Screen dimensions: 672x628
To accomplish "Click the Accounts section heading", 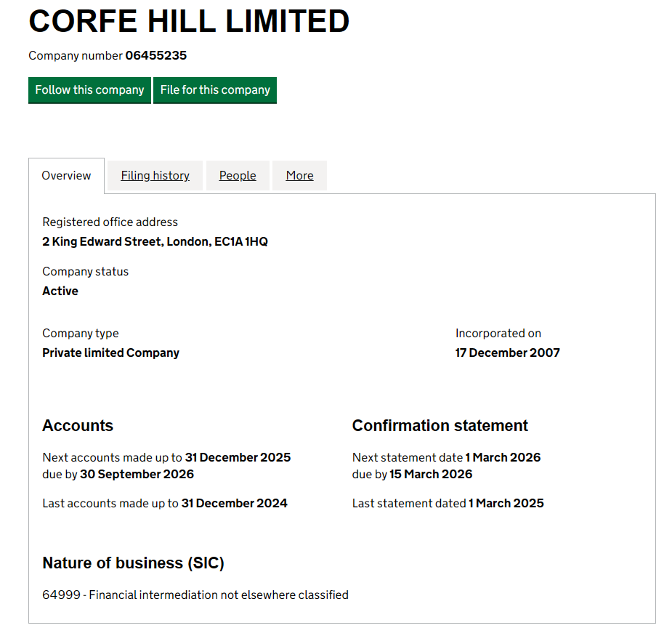I will pos(78,426).
